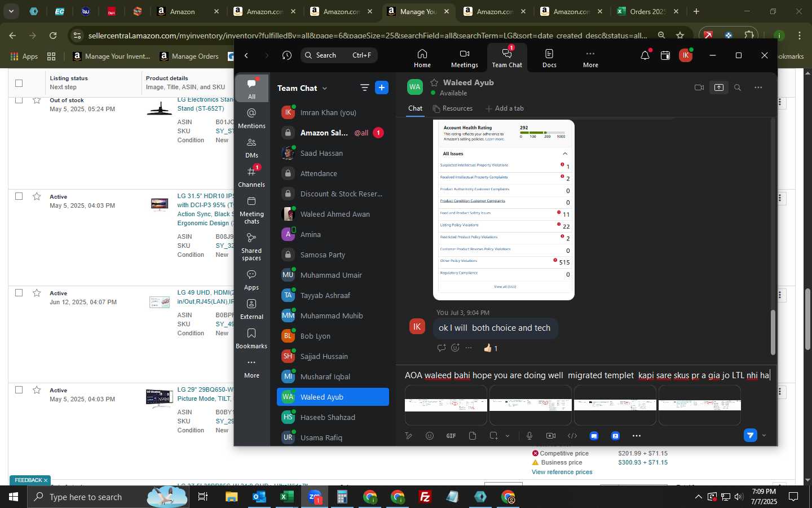Open a new browser tab
The image size is (812, 508).
pyautogui.click(x=696, y=11)
